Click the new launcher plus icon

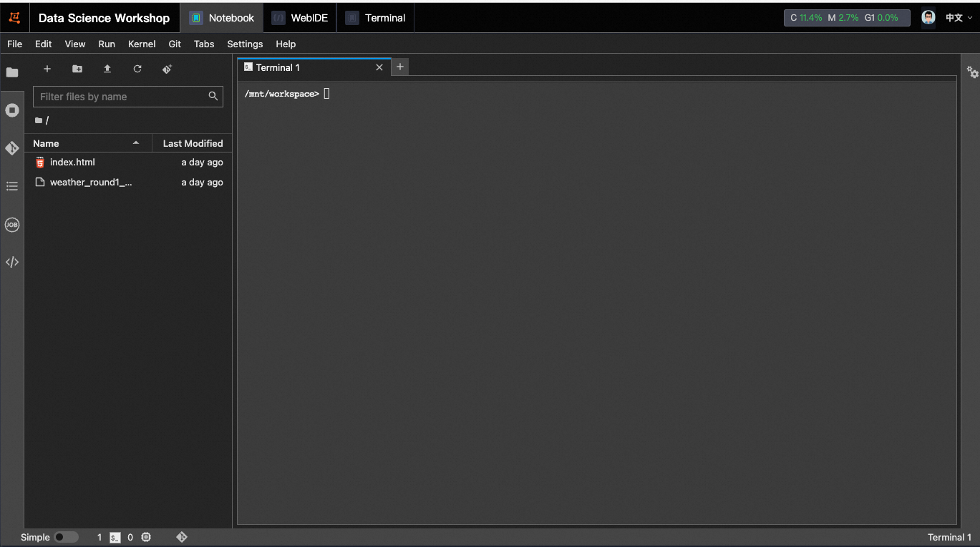(47, 69)
